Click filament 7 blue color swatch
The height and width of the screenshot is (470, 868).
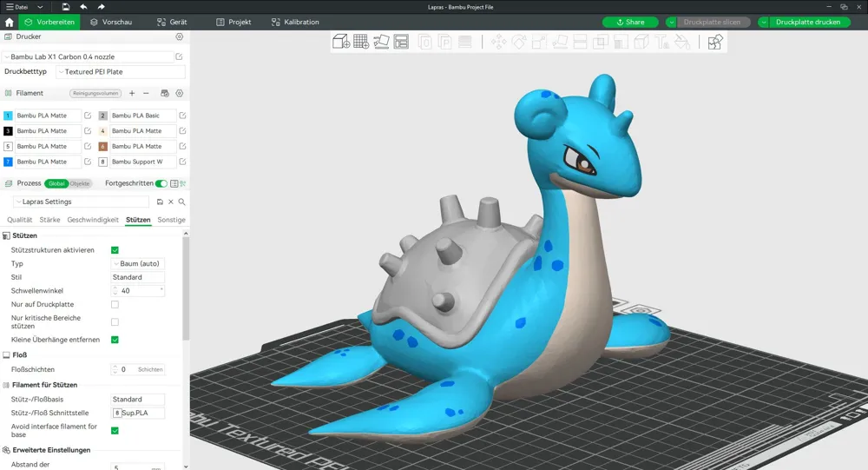pyautogui.click(x=8, y=162)
